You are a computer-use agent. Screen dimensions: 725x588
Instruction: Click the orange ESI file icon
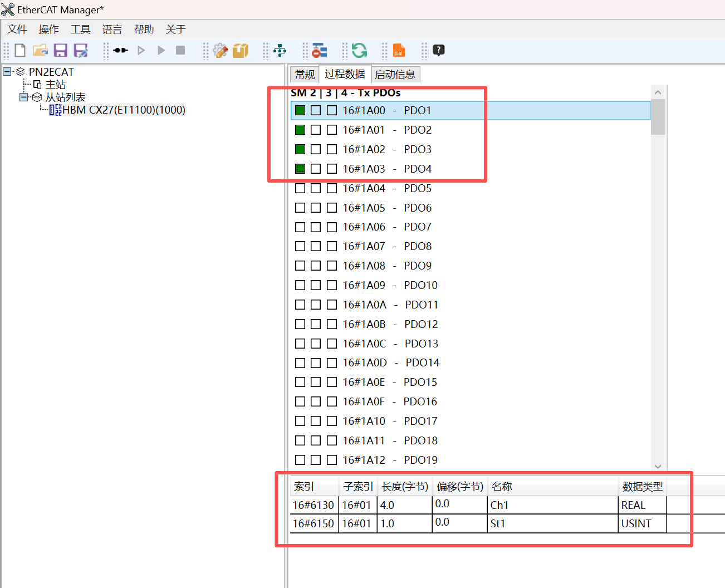pyautogui.click(x=399, y=51)
